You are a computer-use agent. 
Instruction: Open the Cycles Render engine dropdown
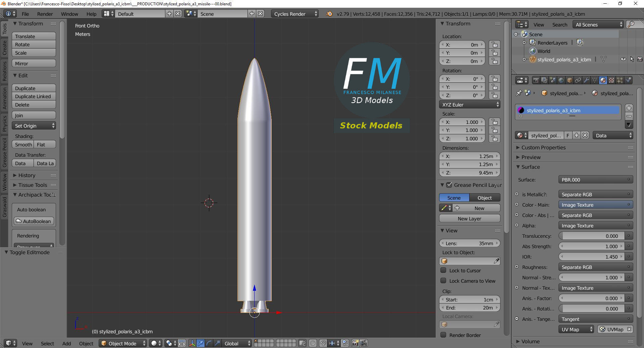coord(295,14)
